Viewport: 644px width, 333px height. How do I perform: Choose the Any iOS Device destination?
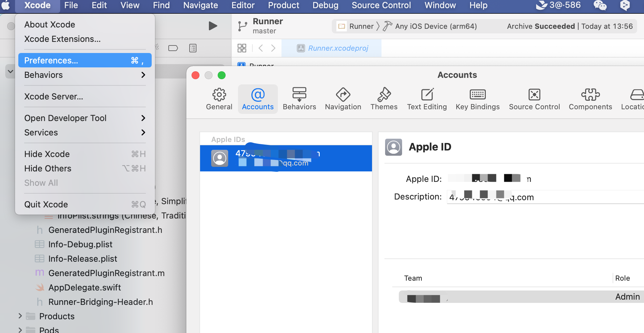point(430,26)
